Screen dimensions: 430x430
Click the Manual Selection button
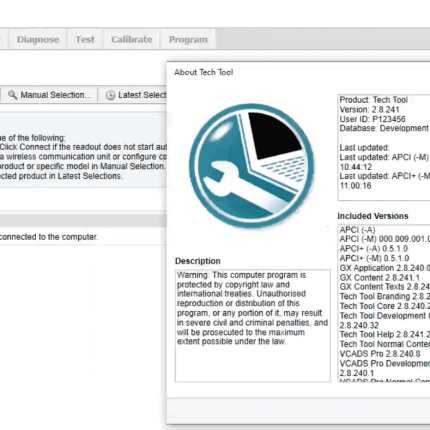[49, 95]
